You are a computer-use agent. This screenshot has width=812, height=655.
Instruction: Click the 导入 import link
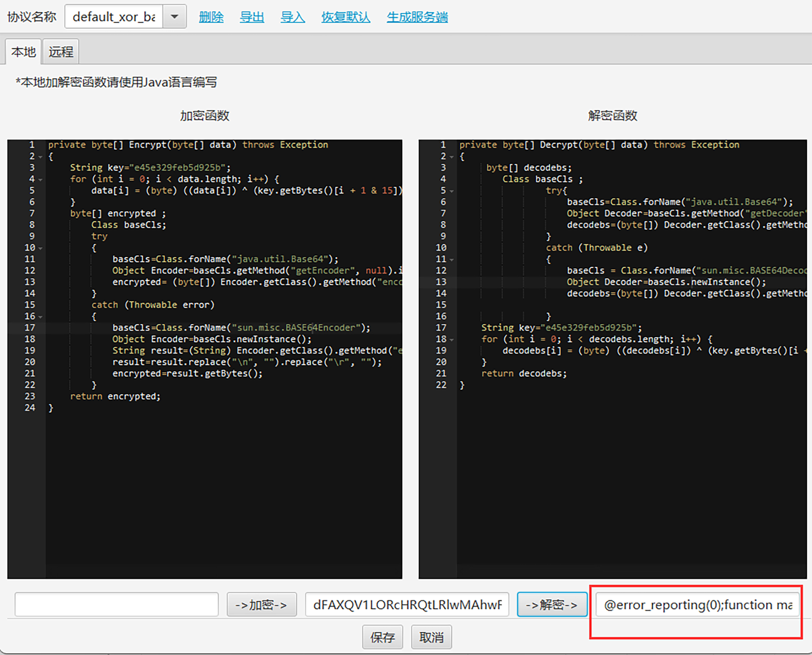coord(292,17)
